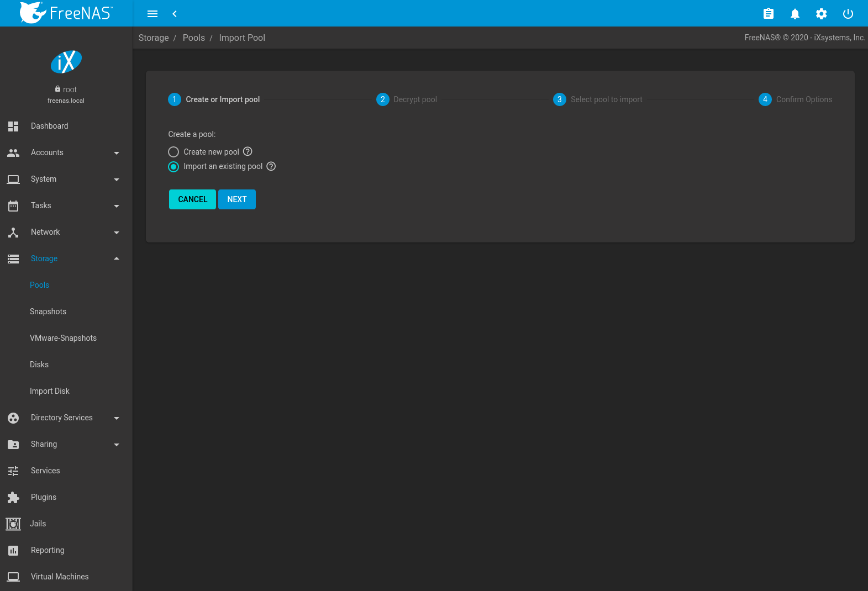Click the power icon

point(848,14)
